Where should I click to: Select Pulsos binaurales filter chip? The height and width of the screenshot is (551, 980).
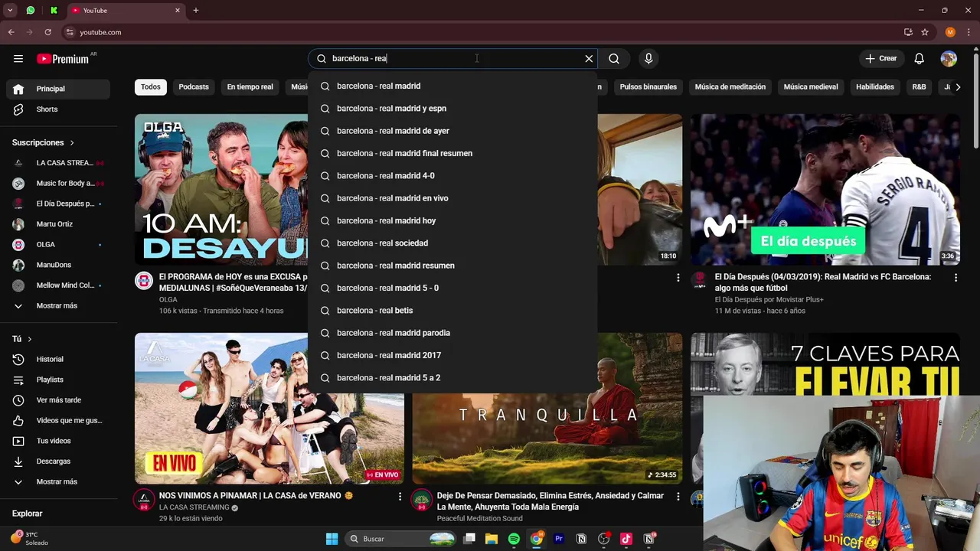(648, 87)
